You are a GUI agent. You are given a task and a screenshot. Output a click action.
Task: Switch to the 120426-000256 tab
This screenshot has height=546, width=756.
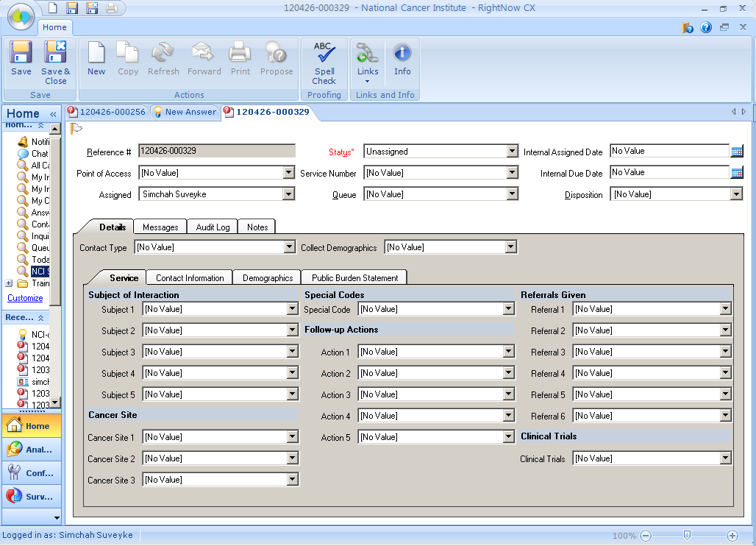112,112
